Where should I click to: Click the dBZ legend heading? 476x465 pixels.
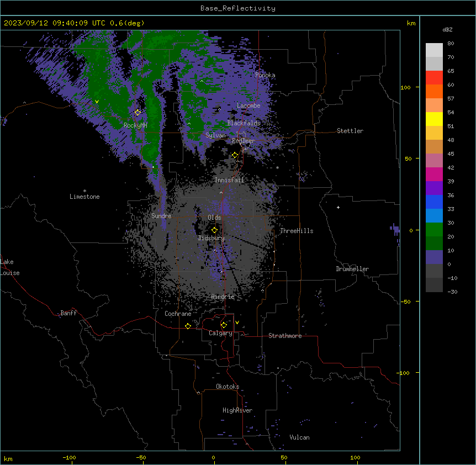click(x=447, y=30)
